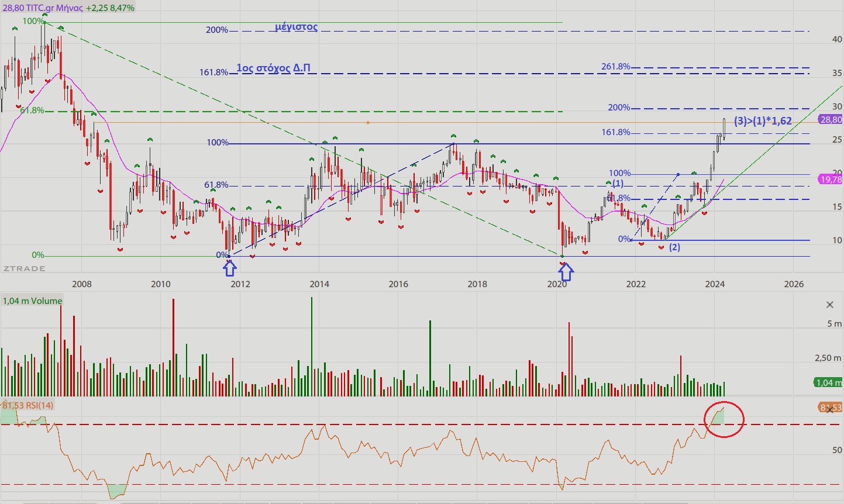This screenshot has width=844, height=504.
Task: Select the μέγιστος annotation text
Action: 297,27
